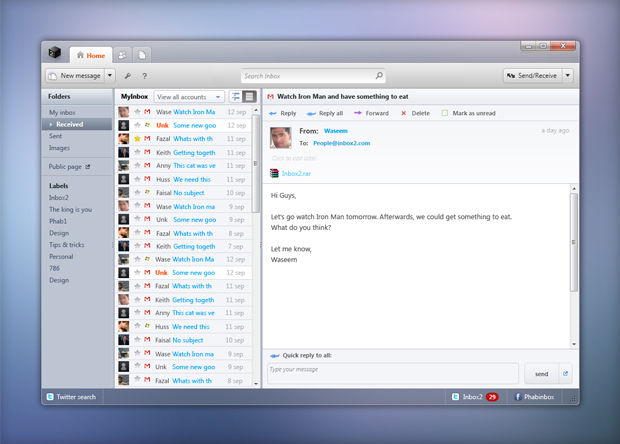Open Phabinbox Facebook account

[534, 397]
